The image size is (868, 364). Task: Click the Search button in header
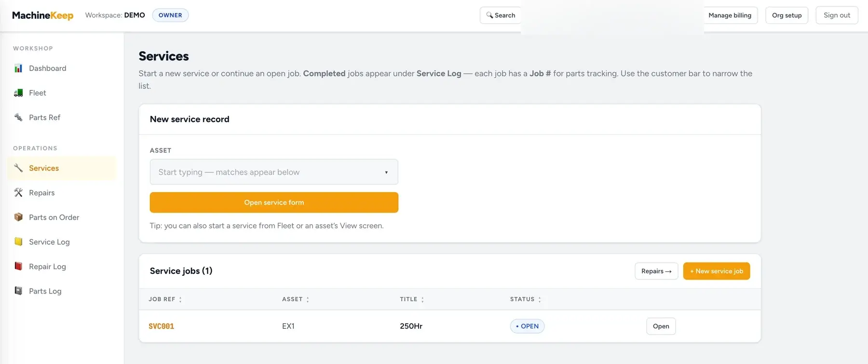pos(501,15)
